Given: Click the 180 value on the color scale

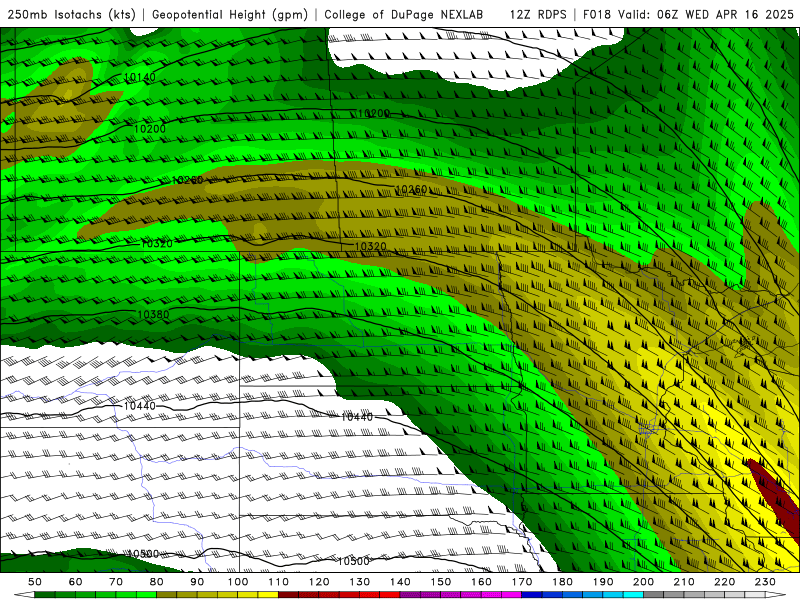Looking at the screenshot, I should tap(562, 582).
